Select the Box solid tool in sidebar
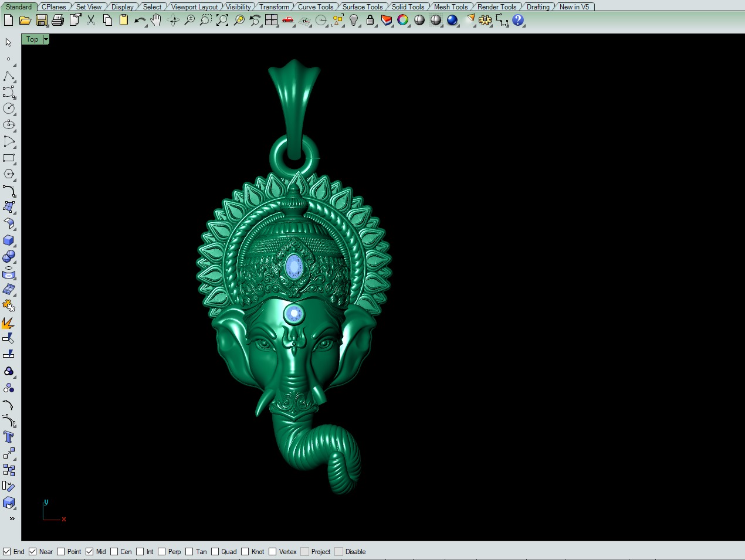 click(9, 240)
